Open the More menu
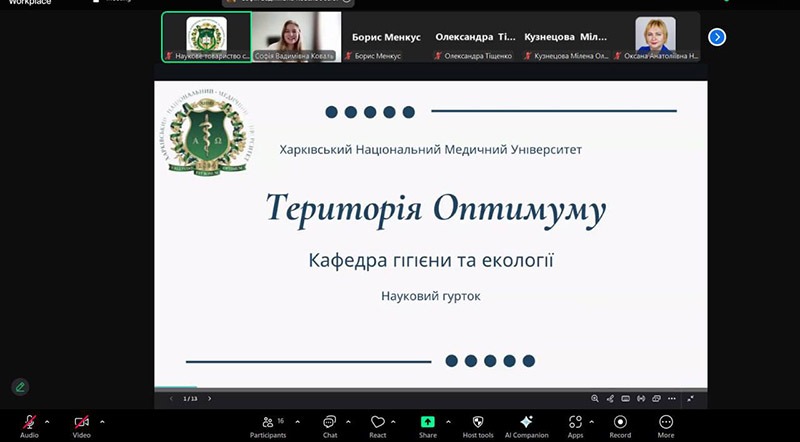Image resolution: width=800 pixels, height=442 pixels. pyautogui.click(x=666, y=422)
